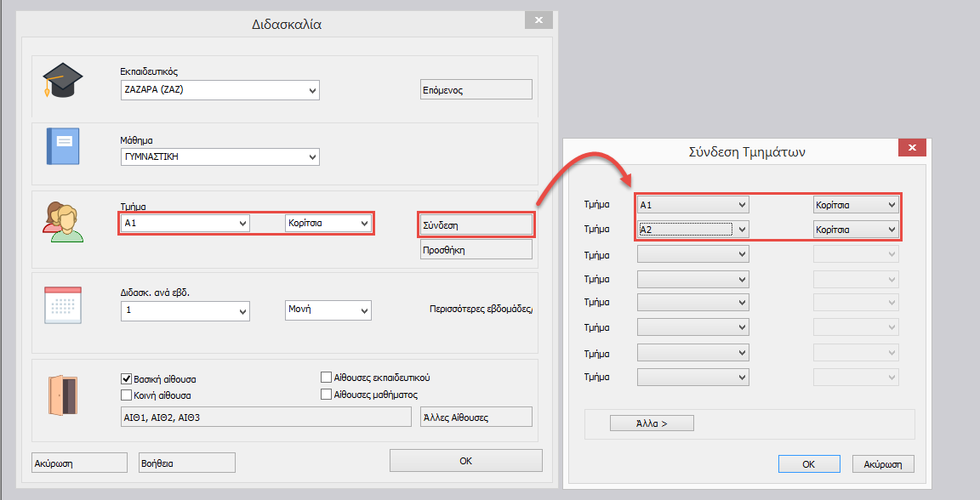
Task: Close the Σύνδεση Τμημάτων dialog
Action: 912,149
